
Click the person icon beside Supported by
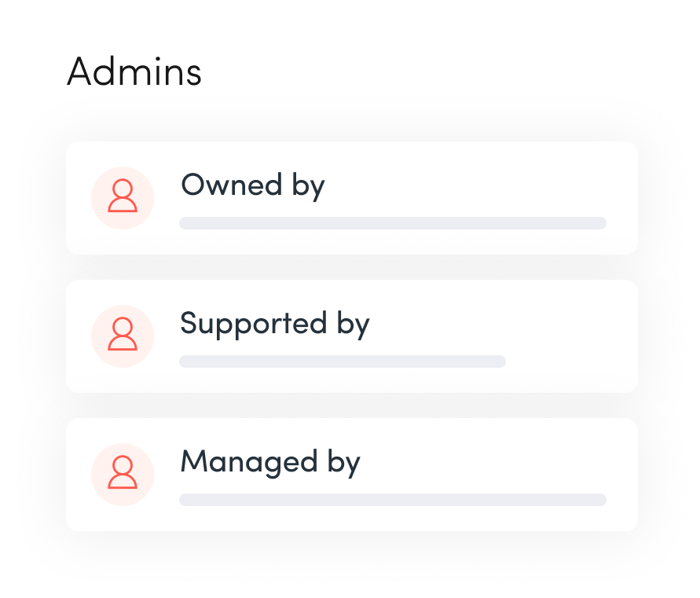coord(123,336)
